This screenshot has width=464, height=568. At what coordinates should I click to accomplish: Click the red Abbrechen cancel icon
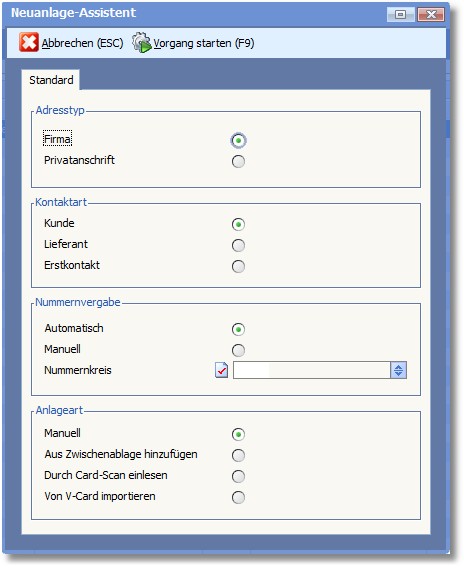point(29,43)
